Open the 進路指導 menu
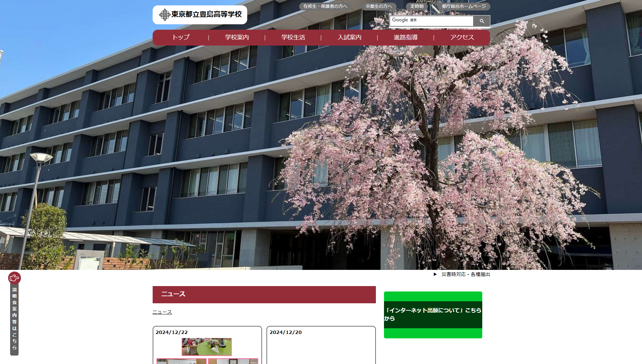The image size is (642, 364). pyautogui.click(x=406, y=37)
